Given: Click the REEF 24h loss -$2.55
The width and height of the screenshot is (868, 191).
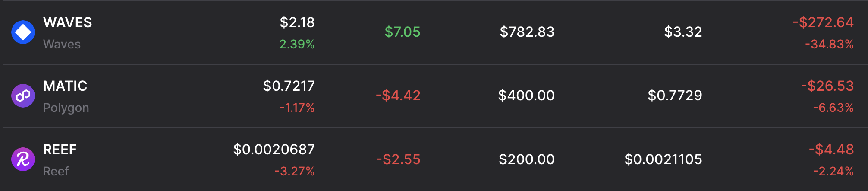Looking at the screenshot, I should (399, 159).
